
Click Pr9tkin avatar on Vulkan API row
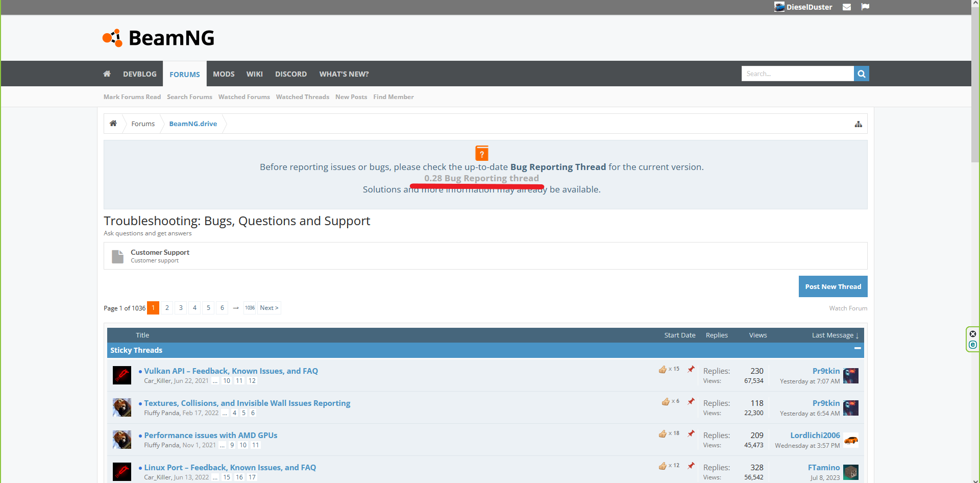pyautogui.click(x=851, y=376)
